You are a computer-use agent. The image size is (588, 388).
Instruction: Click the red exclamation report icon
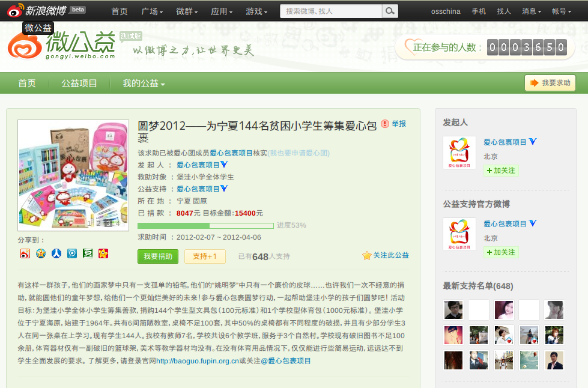[x=385, y=124]
